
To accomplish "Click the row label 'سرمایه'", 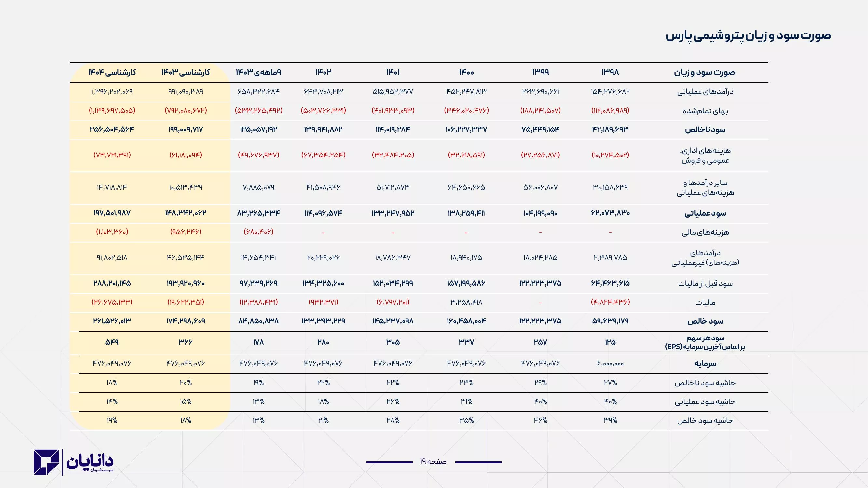I will 705,364.
